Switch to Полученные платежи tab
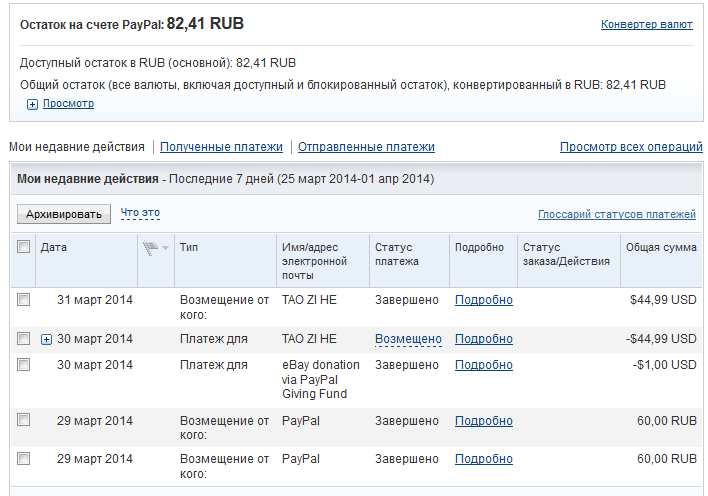The width and height of the screenshot is (708, 496). click(221, 147)
